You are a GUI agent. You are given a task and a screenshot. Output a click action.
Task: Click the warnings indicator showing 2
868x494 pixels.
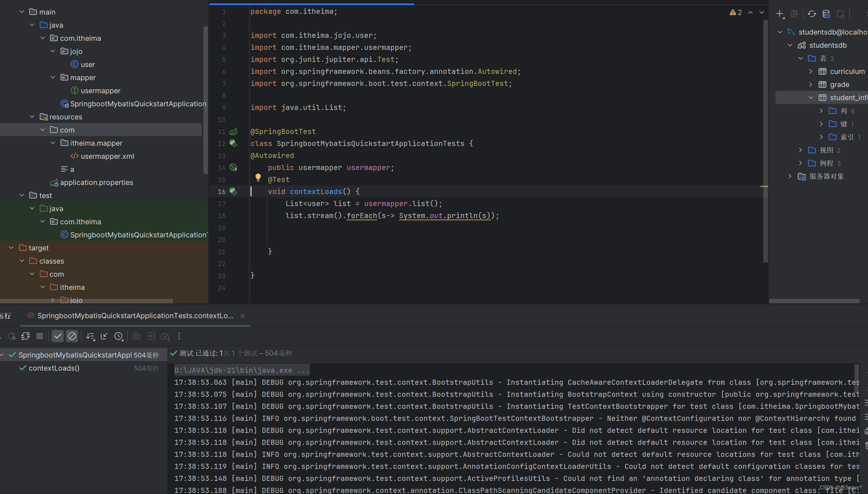(x=736, y=12)
